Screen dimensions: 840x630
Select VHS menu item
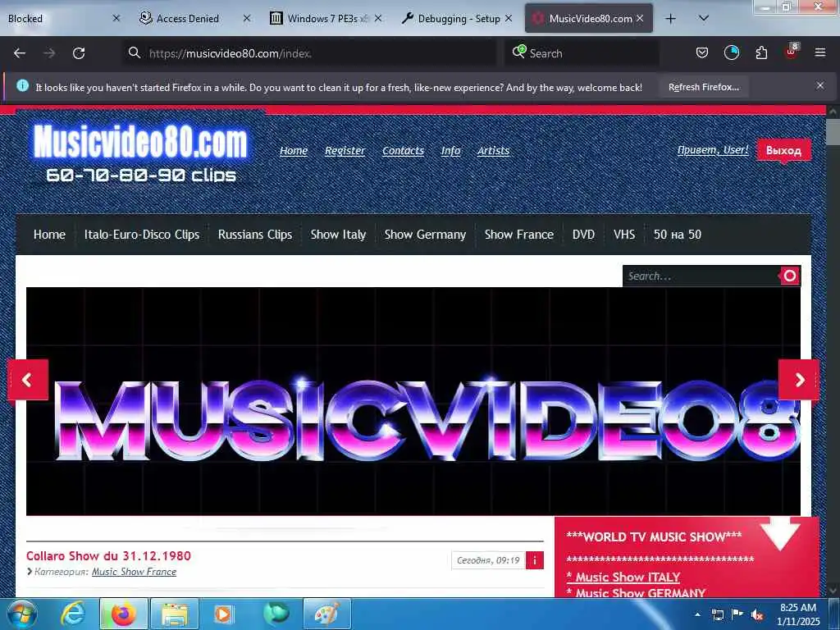pos(624,235)
